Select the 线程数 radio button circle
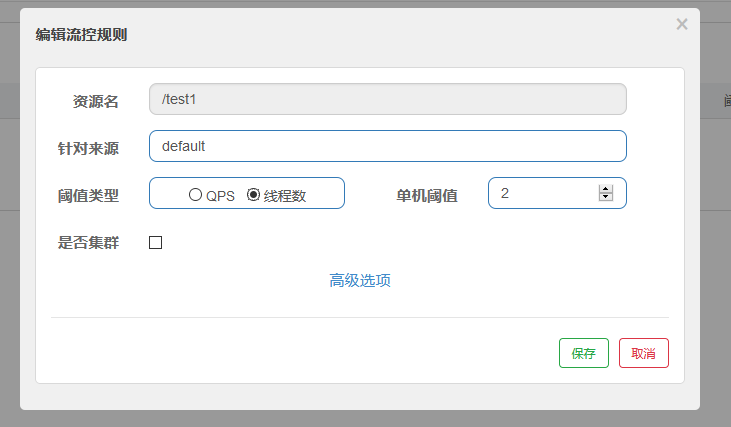The height and width of the screenshot is (427, 731). 253,195
